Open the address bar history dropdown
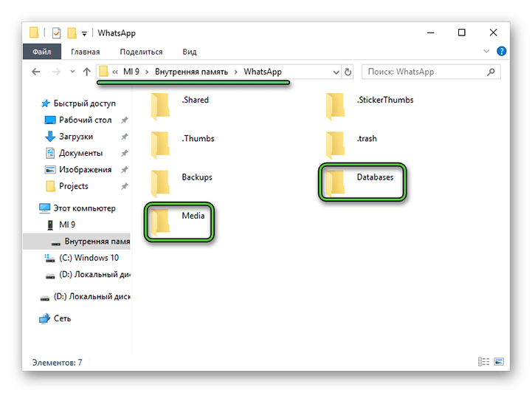The height and width of the screenshot is (393, 532). 336,72
